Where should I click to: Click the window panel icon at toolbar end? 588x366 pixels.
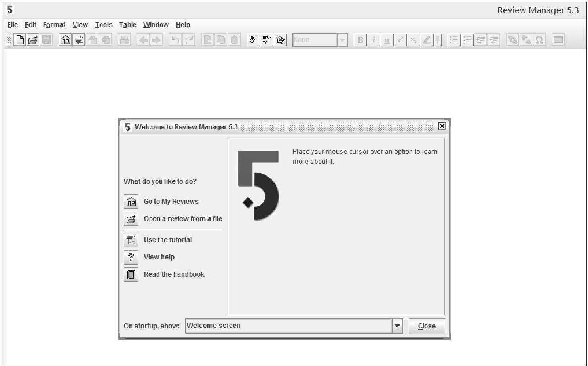coord(558,40)
